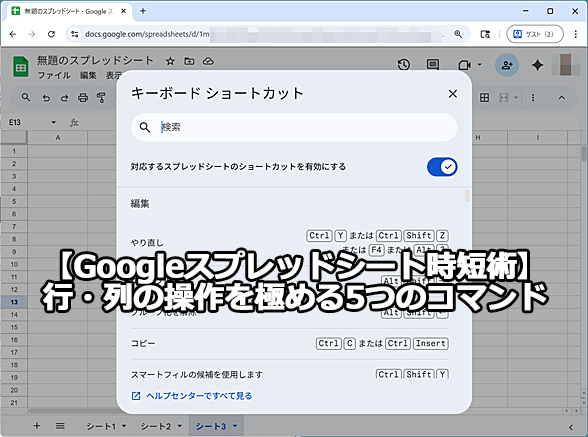Click the shortcuts dialog scrollbar thumb
The width and height of the screenshot is (588, 437).
pyautogui.click(x=467, y=195)
